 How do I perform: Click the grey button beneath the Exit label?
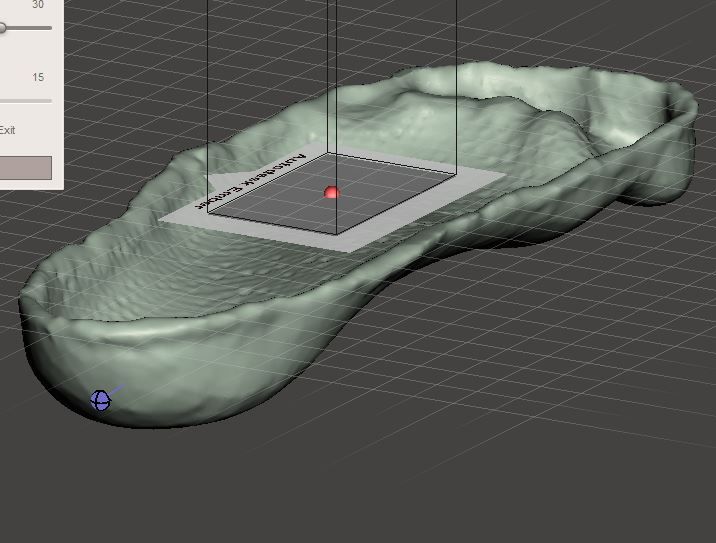26,168
